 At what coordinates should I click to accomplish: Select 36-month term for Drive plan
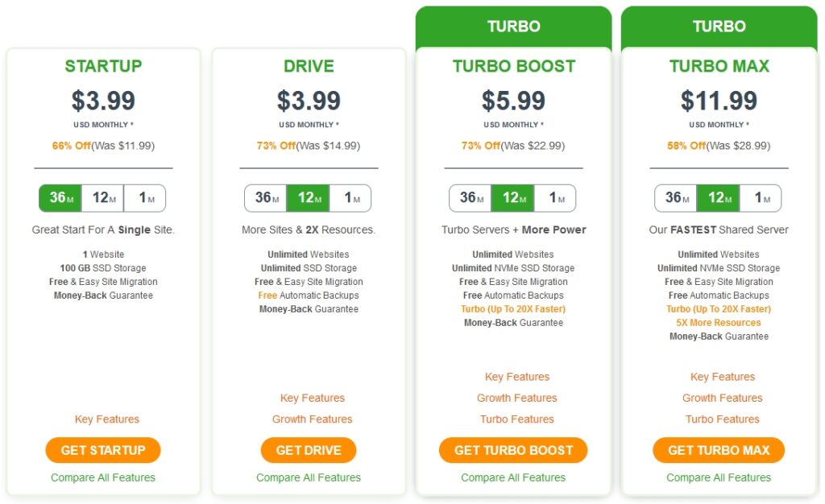click(266, 198)
